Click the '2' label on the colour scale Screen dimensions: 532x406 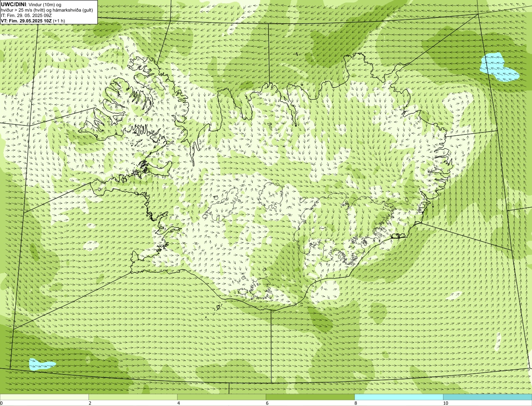(90, 403)
